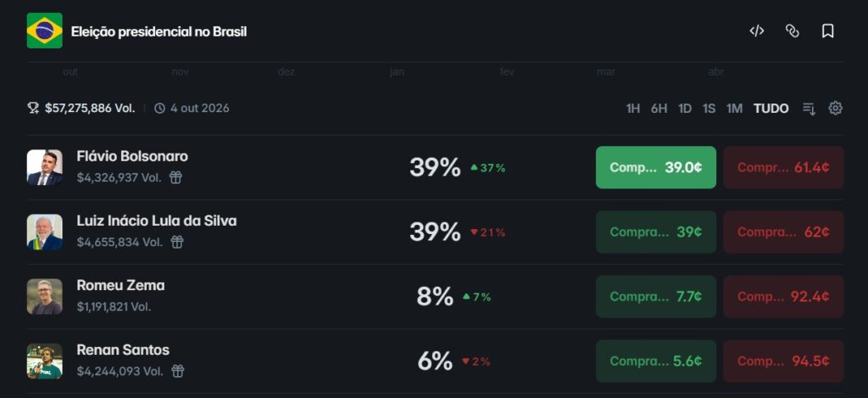The image size is (868, 398).
Task: Buy No on Lula at 62¢
Action: tap(783, 232)
